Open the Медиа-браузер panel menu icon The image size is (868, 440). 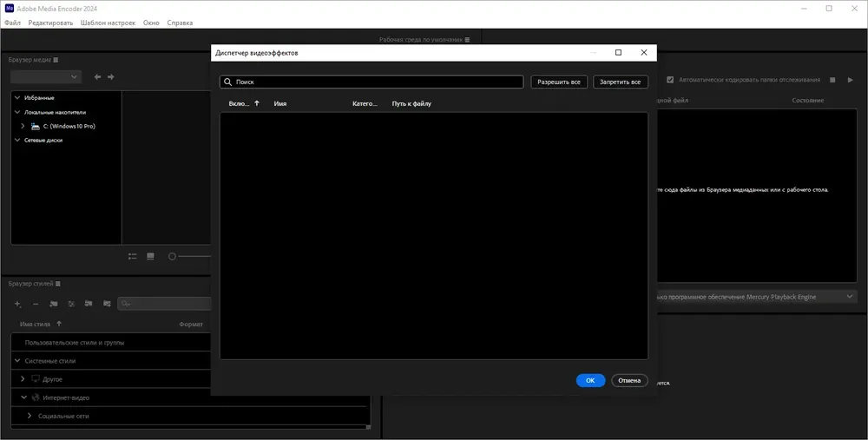pyautogui.click(x=56, y=60)
